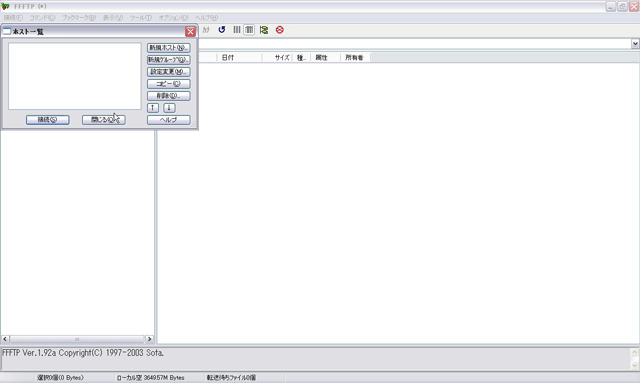Open the ブックマーク menu
Image resolution: width=640 pixels, height=383 pixels.
point(79,18)
